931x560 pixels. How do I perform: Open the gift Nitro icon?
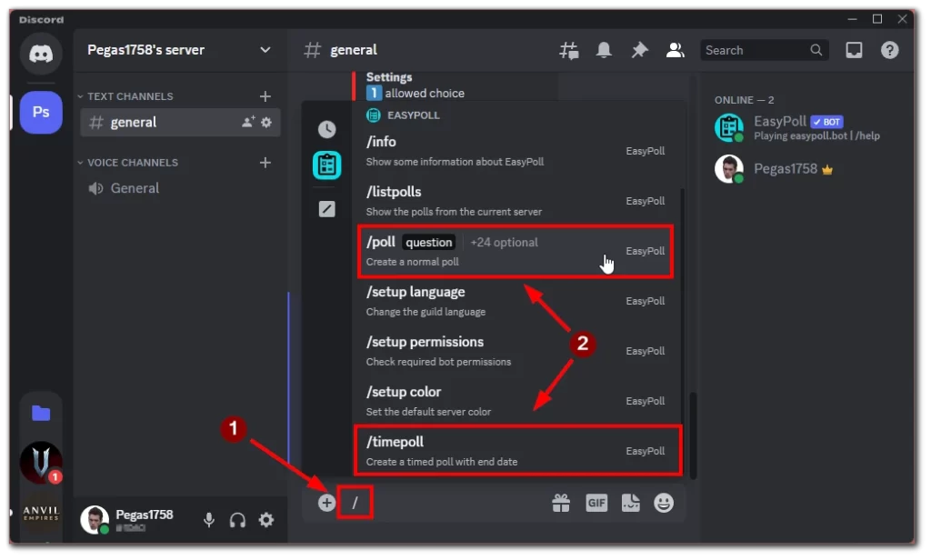click(561, 503)
